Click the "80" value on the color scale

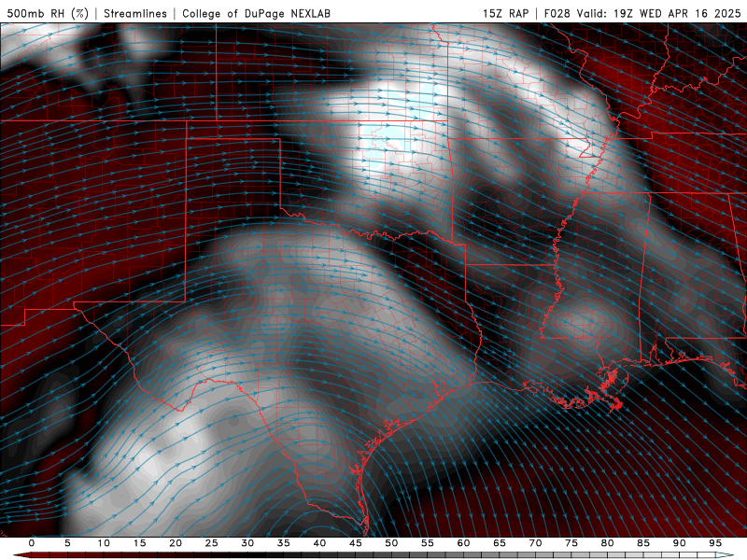click(607, 543)
